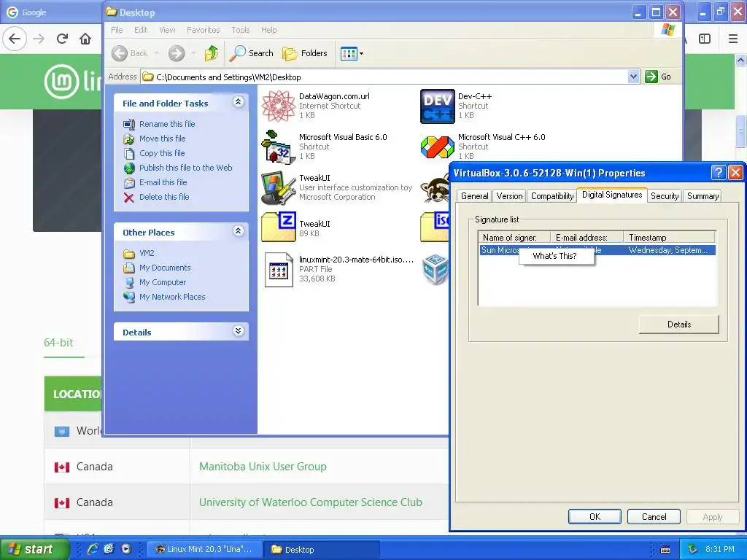The image size is (747, 560).
Task: Click Move this file
Action: (x=162, y=139)
